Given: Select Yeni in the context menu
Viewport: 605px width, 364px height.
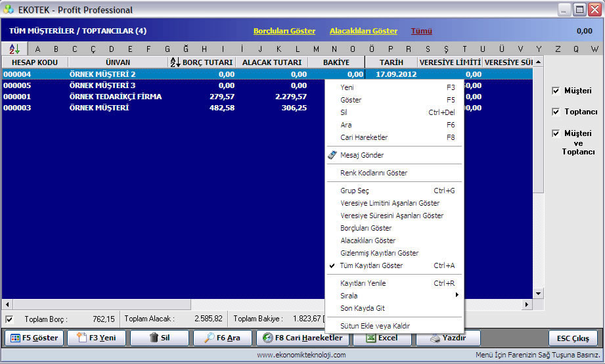Looking at the screenshot, I should coord(394,87).
